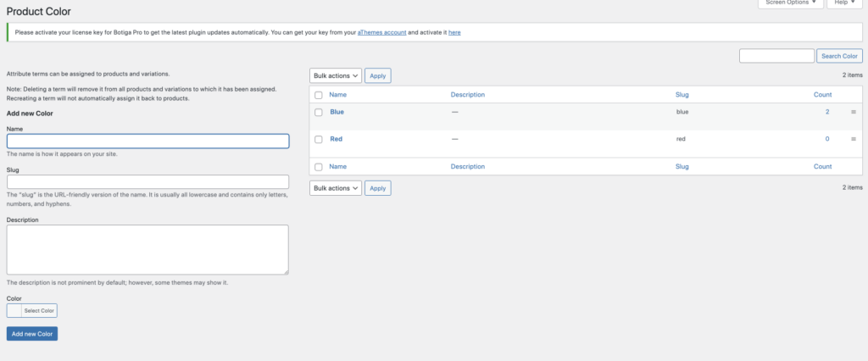Open the Red color term
The height and width of the screenshot is (361, 868).
[336, 139]
